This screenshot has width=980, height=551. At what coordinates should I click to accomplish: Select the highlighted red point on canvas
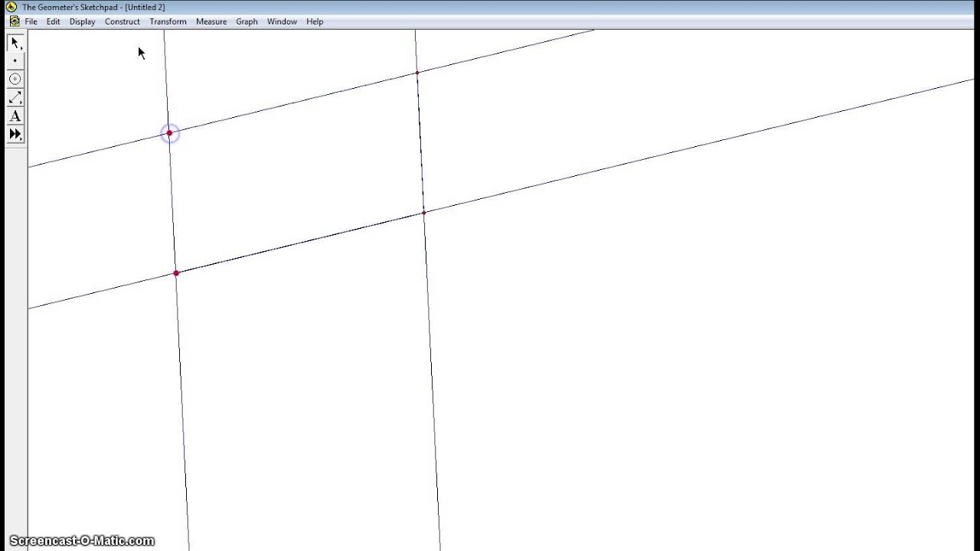[x=169, y=133]
